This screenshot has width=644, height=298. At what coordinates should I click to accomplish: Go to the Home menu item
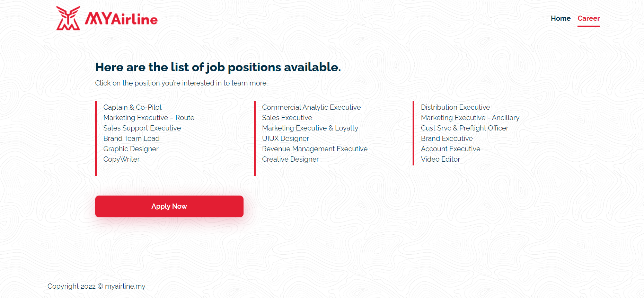[561, 18]
